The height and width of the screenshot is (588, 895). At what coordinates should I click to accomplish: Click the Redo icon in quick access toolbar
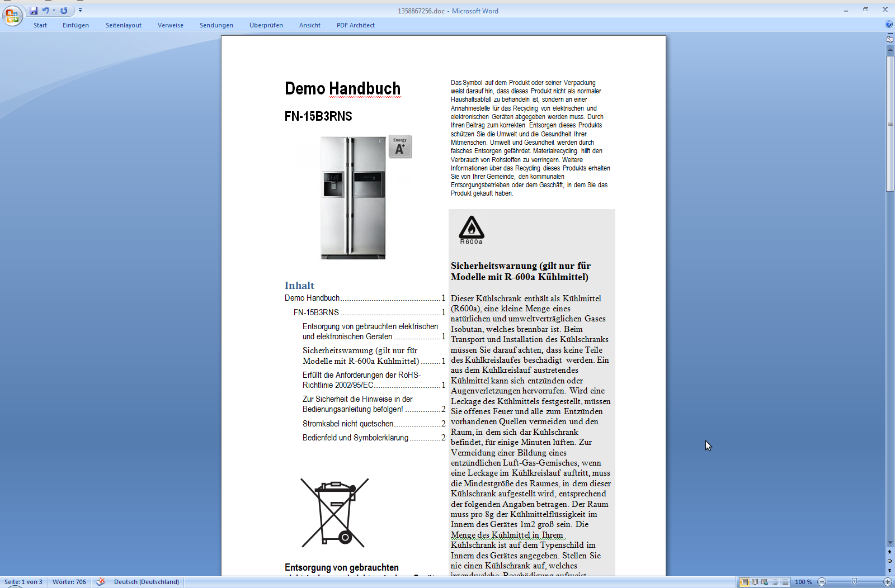(64, 11)
